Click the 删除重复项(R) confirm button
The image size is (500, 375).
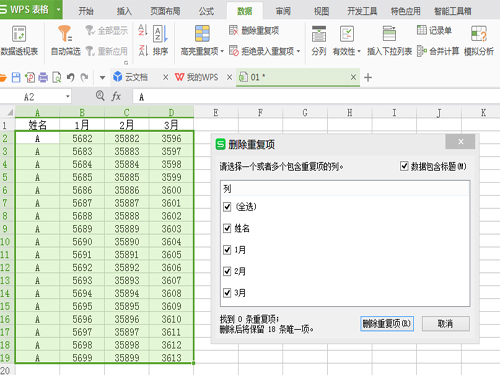tap(387, 324)
